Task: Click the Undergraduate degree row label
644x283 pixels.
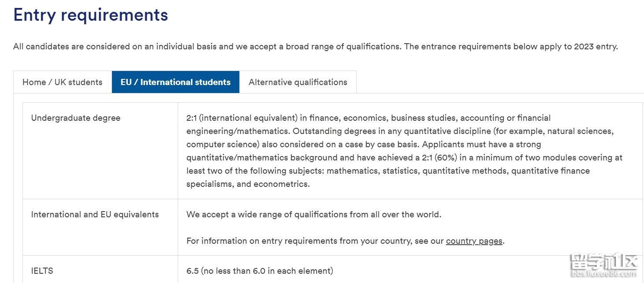Action: pos(75,118)
